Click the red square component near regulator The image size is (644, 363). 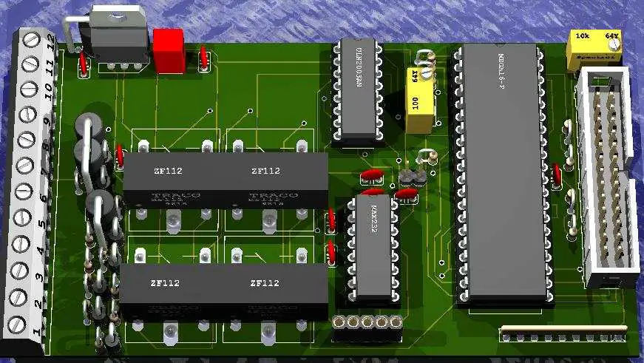[169, 50]
